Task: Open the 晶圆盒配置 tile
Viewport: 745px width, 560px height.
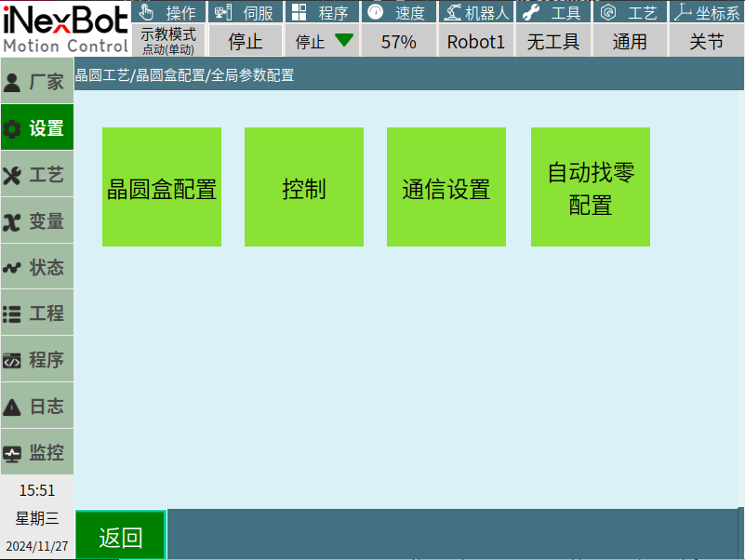Action: coord(162,188)
